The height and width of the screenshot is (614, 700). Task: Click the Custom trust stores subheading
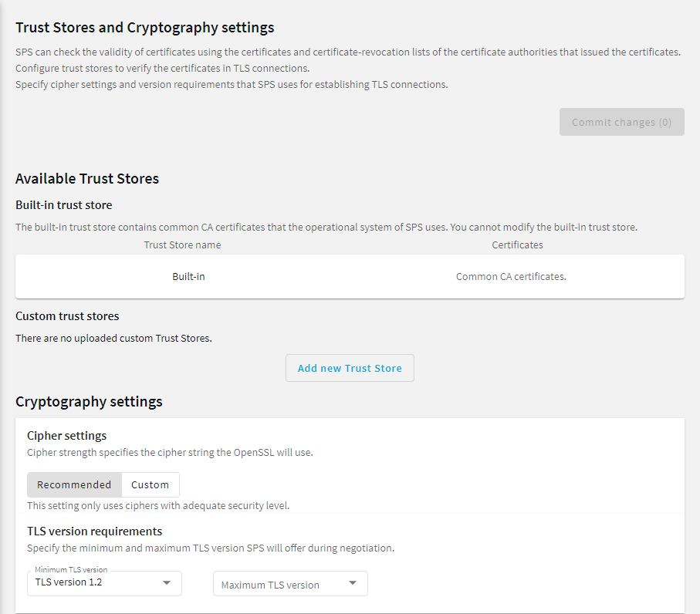pos(67,316)
